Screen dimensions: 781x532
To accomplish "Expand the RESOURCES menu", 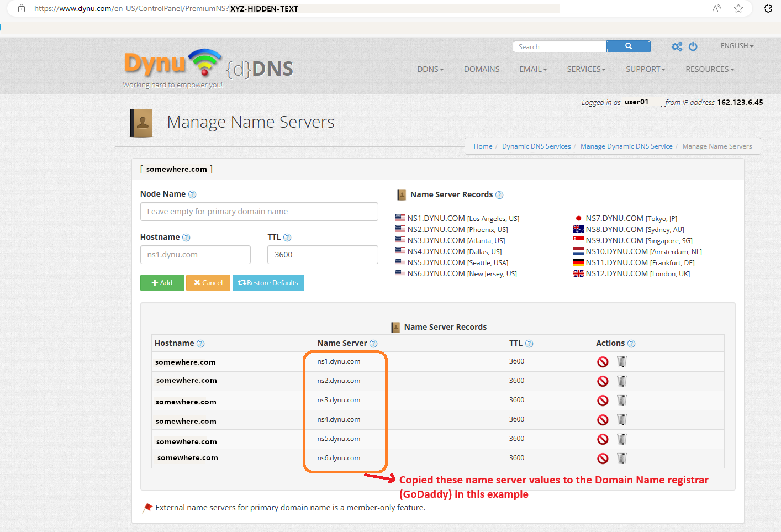I will [x=710, y=69].
